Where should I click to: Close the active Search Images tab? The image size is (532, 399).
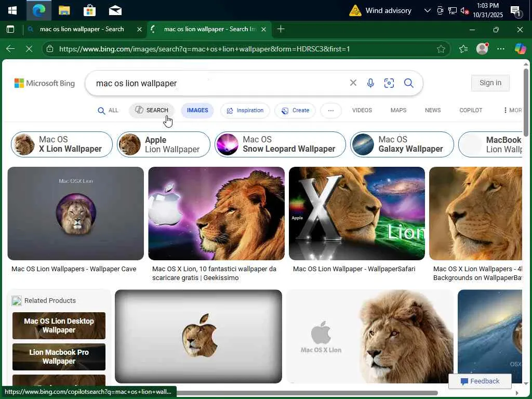(x=263, y=30)
